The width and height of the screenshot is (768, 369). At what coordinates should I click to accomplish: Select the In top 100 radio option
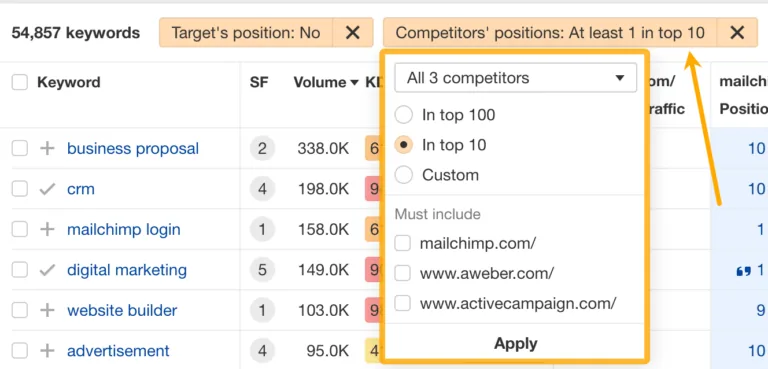click(404, 115)
